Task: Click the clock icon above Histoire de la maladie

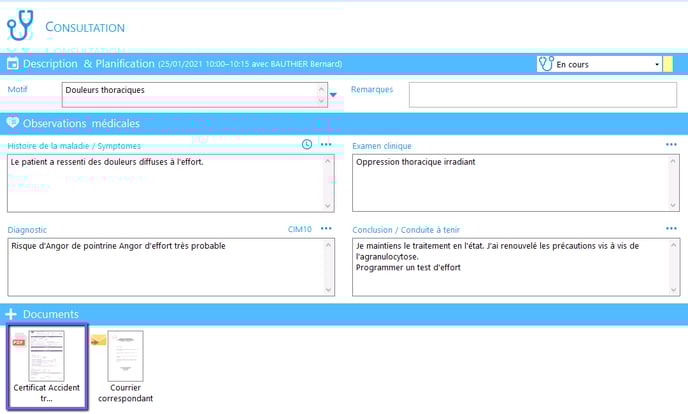Action: click(x=307, y=145)
